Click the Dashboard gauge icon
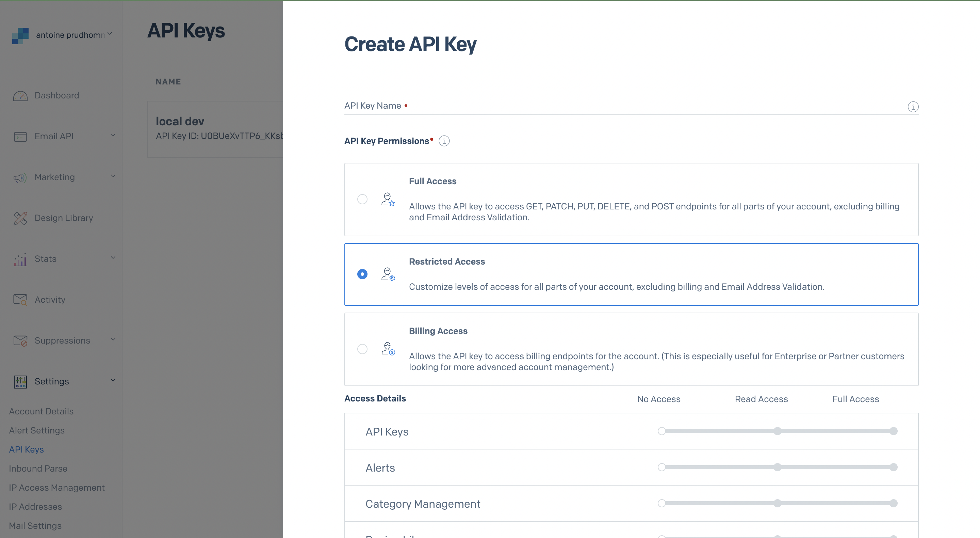Image resolution: width=980 pixels, height=538 pixels. (x=20, y=96)
